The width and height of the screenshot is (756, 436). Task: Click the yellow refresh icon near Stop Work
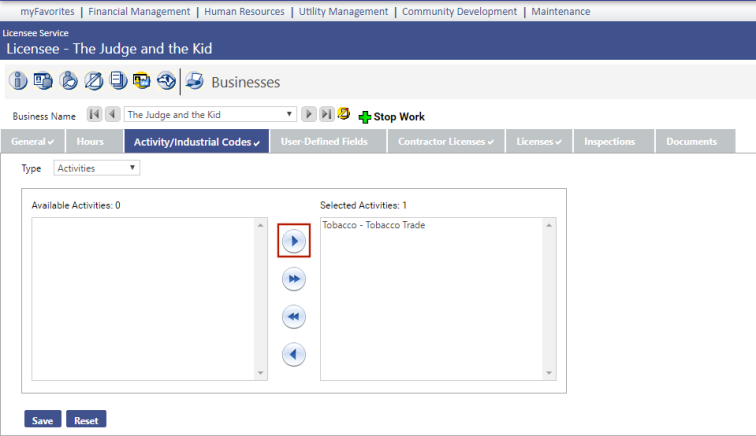pos(343,115)
